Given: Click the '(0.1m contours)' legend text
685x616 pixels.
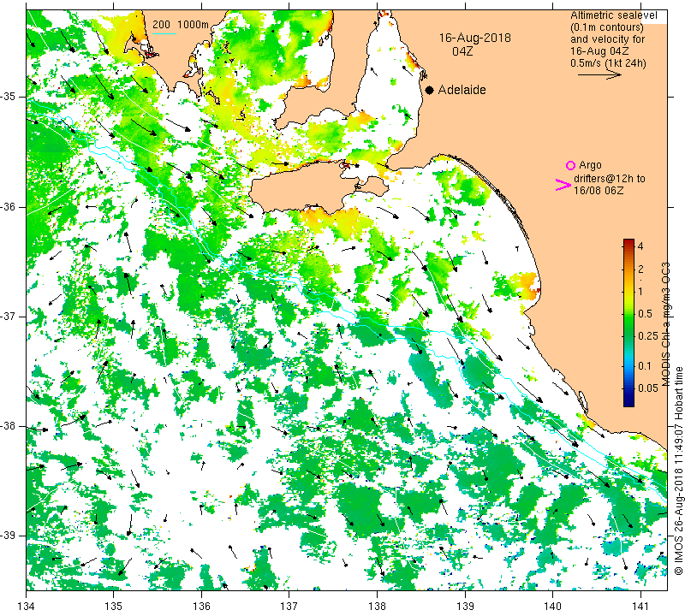Looking at the screenshot, I should (x=607, y=27).
